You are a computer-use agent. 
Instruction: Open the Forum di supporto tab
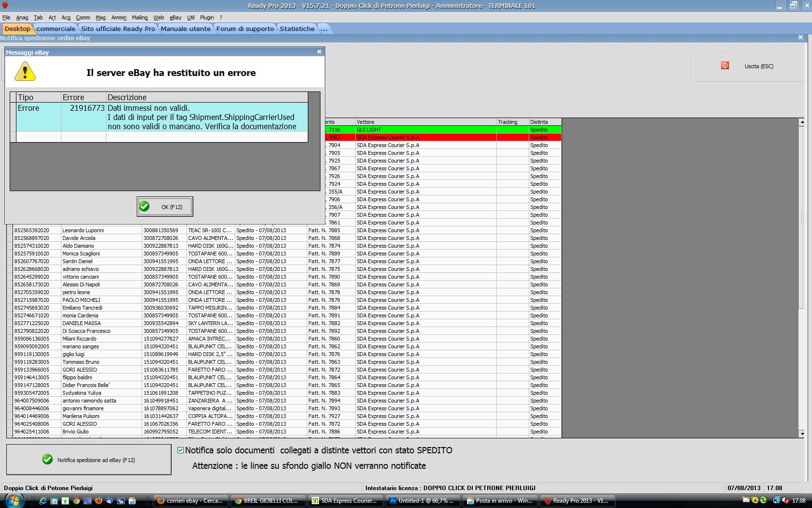tap(245, 29)
